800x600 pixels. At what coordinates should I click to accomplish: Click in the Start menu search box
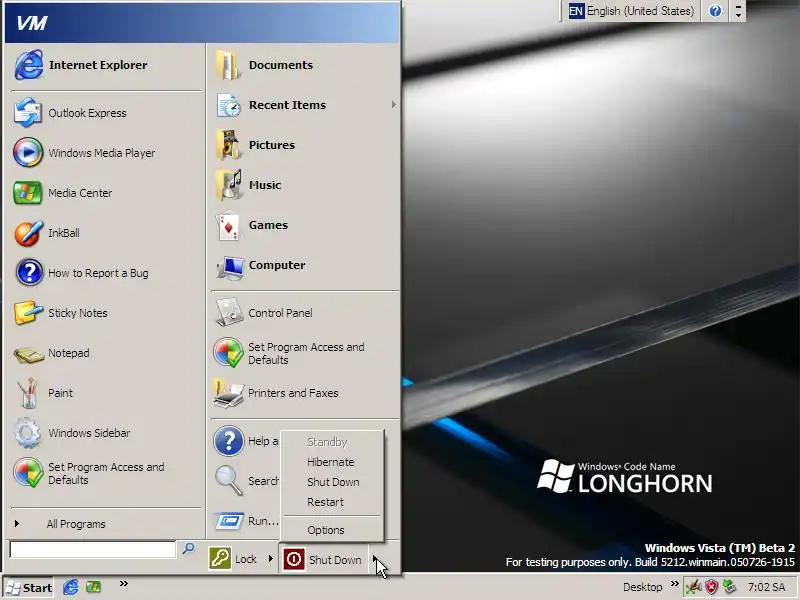click(x=92, y=549)
